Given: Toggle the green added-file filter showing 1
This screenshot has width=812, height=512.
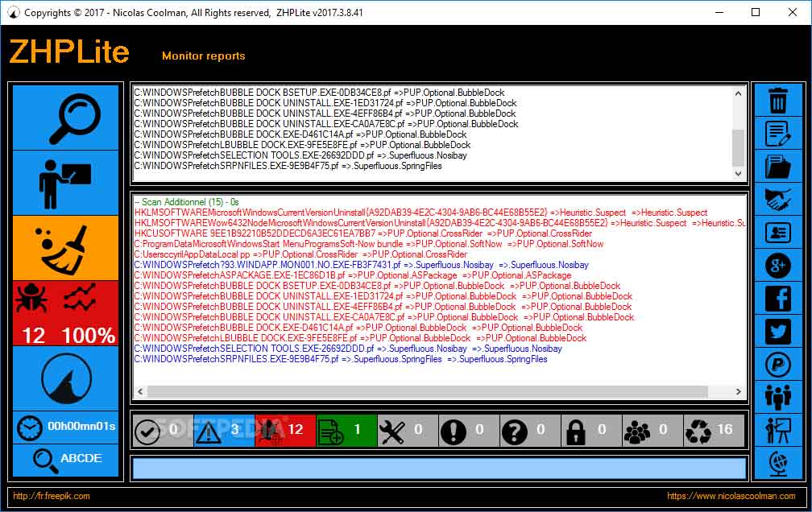Looking at the screenshot, I should (x=346, y=431).
